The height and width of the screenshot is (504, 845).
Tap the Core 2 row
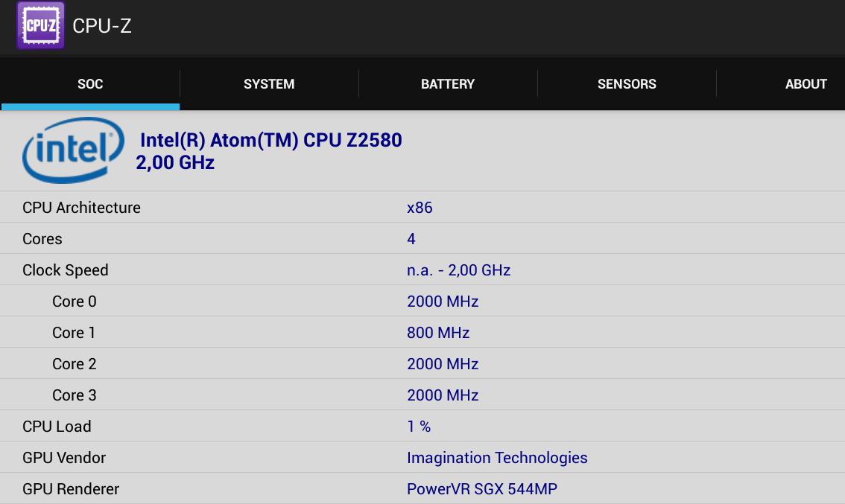[x=422, y=364]
